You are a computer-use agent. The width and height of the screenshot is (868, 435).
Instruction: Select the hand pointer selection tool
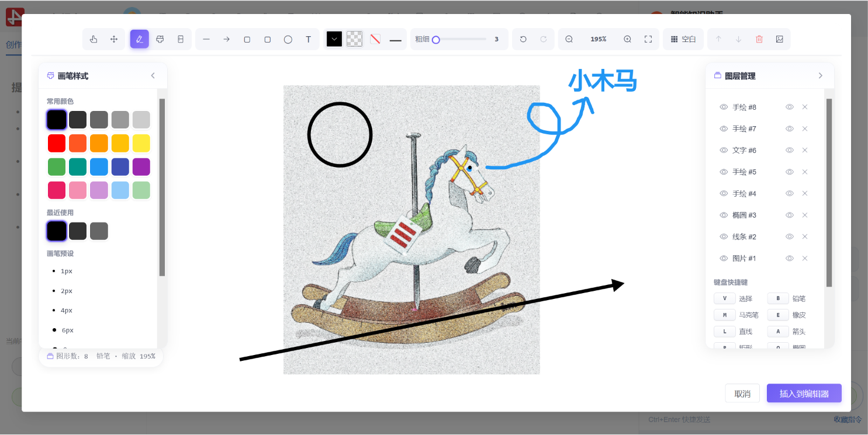click(x=94, y=39)
